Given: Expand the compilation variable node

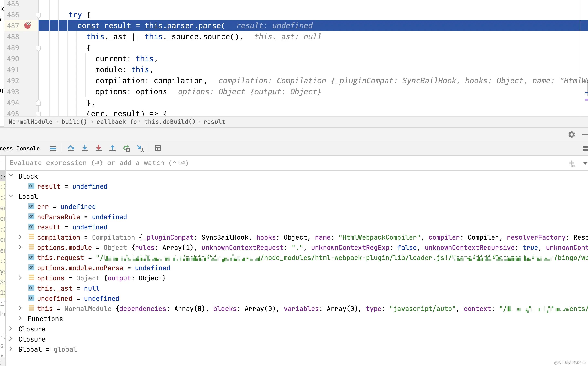Looking at the screenshot, I should 20,237.
